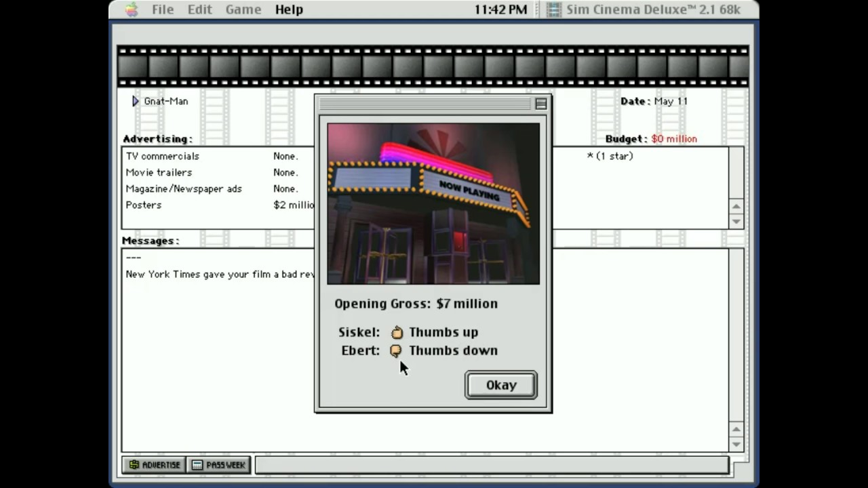Select the Gnat-Man movie title
Image resolution: width=868 pixels, height=488 pixels.
(x=166, y=101)
